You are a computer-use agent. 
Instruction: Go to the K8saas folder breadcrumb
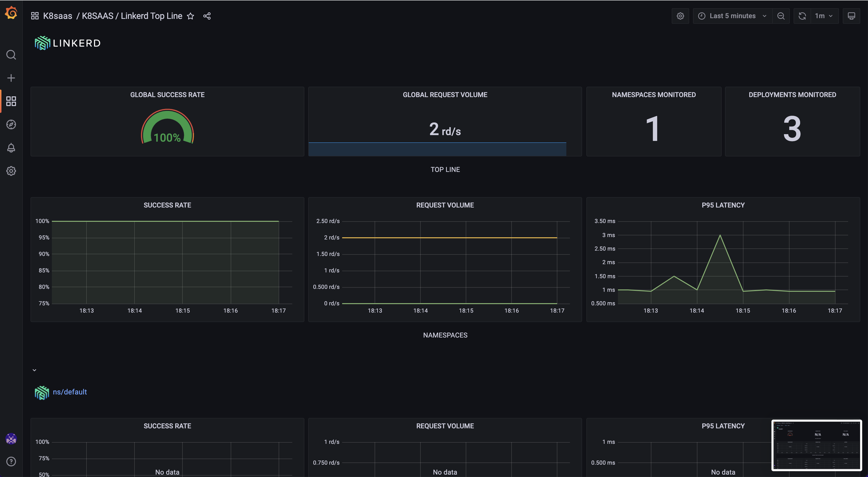[x=58, y=16]
